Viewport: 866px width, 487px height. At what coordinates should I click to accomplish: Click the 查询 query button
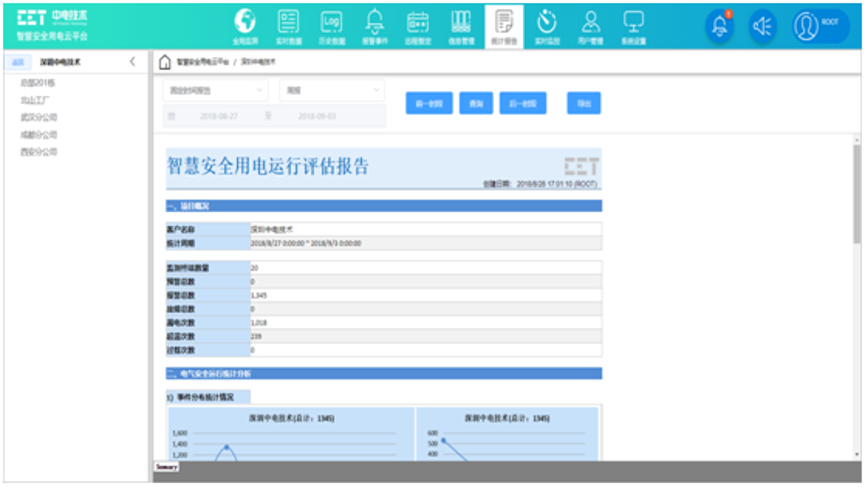pos(476,103)
